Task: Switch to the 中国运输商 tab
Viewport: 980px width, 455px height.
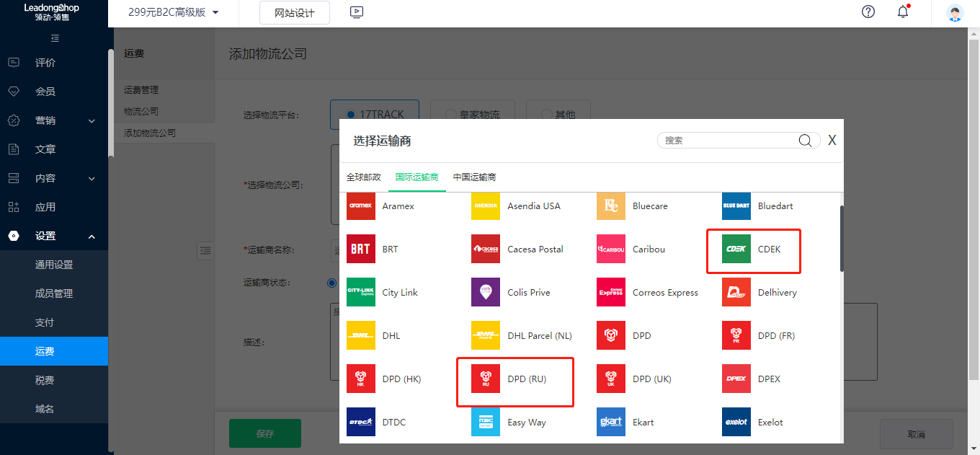Action: point(474,177)
